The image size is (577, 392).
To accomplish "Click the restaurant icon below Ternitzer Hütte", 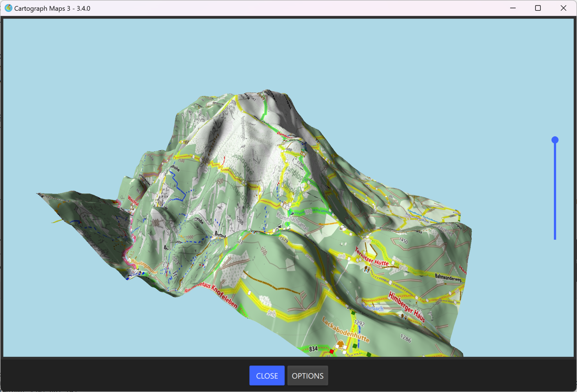I will [367, 269].
